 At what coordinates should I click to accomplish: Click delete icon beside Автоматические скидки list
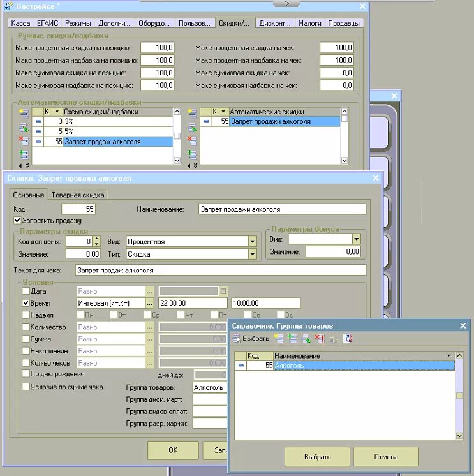click(192, 140)
